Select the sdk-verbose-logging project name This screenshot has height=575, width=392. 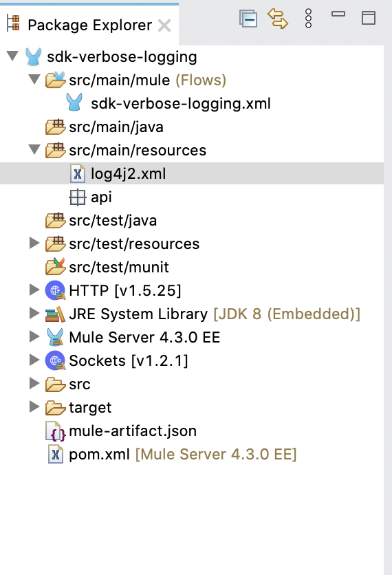[122, 57]
